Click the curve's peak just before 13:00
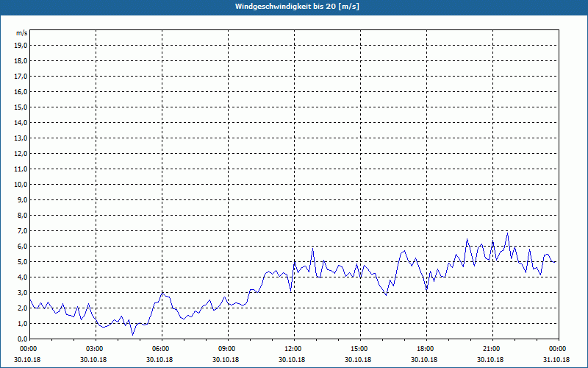This screenshot has width=588, height=368. pyautogui.click(x=312, y=249)
